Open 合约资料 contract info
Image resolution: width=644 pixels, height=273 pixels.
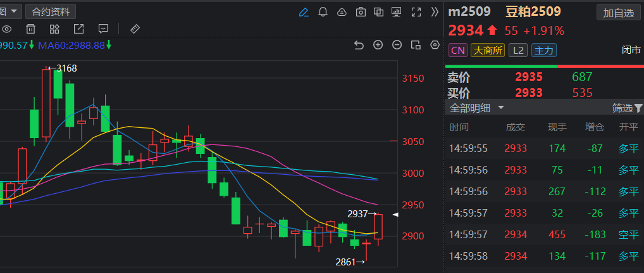[x=51, y=12]
